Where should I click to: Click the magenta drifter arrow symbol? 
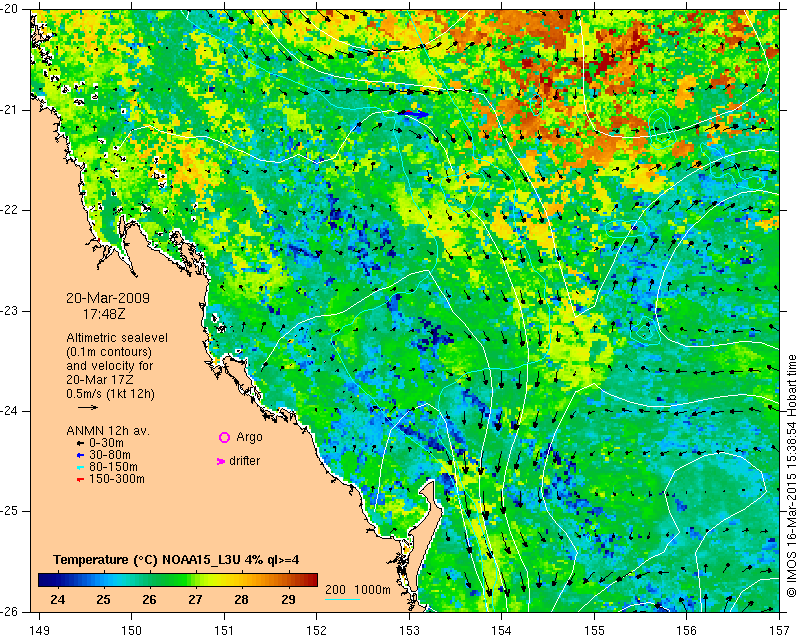click(x=221, y=461)
